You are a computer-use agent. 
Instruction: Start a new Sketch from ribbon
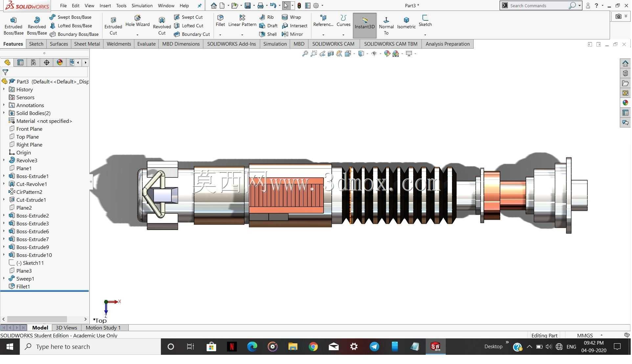[x=425, y=21]
